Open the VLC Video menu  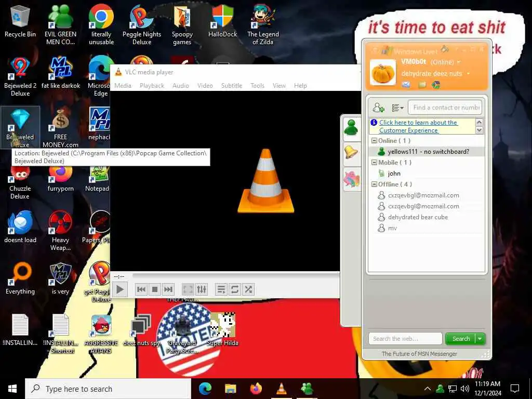point(205,86)
